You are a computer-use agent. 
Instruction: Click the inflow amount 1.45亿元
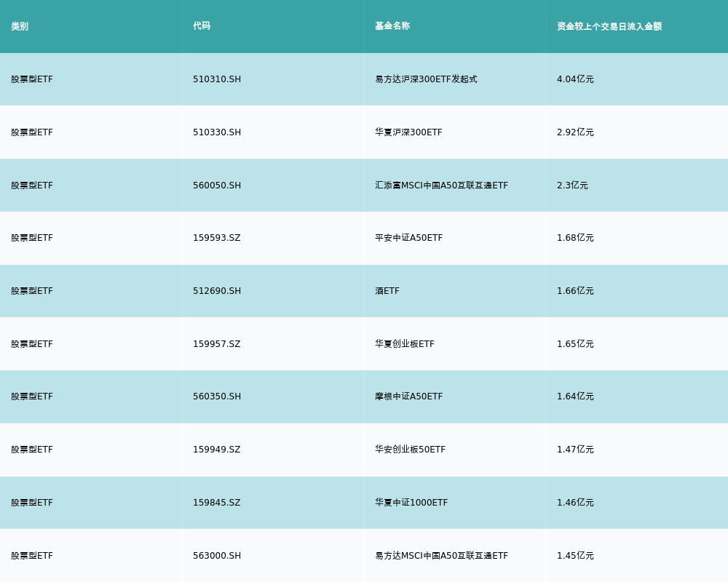pyautogui.click(x=575, y=556)
